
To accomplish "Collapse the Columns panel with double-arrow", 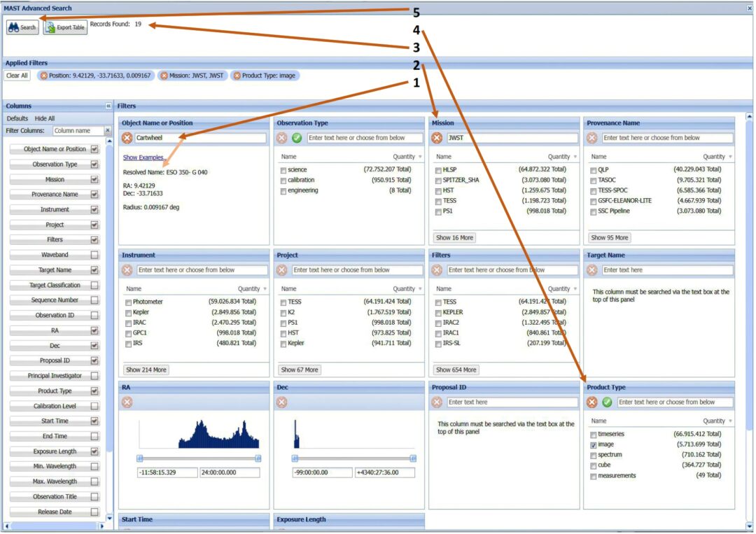I will click(x=108, y=106).
